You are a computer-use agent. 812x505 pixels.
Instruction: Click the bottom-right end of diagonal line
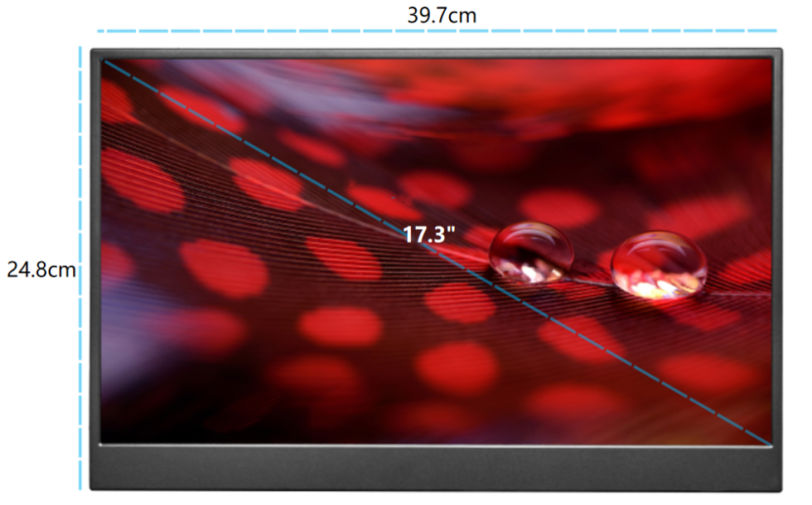(x=768, y=442)
